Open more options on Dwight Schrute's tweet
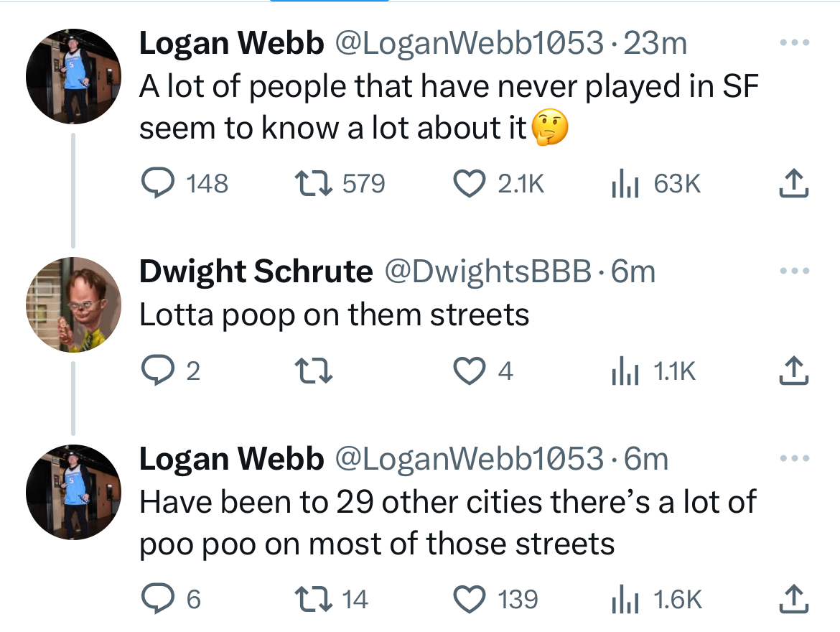 (x=795, y=271)
